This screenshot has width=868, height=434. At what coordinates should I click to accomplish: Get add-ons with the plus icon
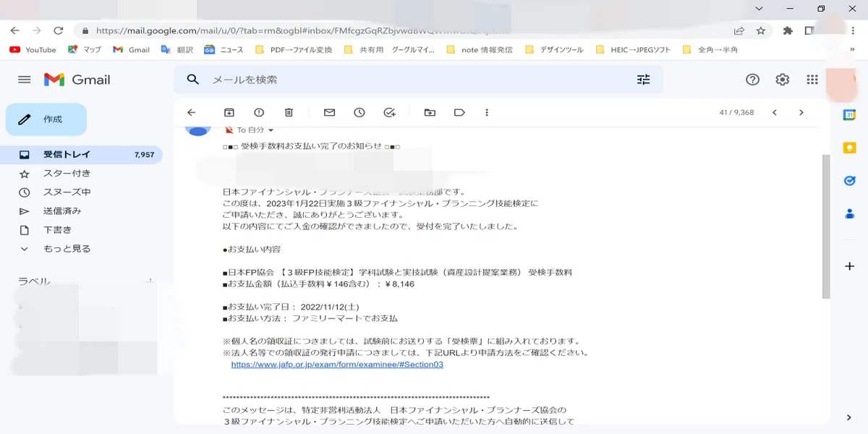click(850, 266)
